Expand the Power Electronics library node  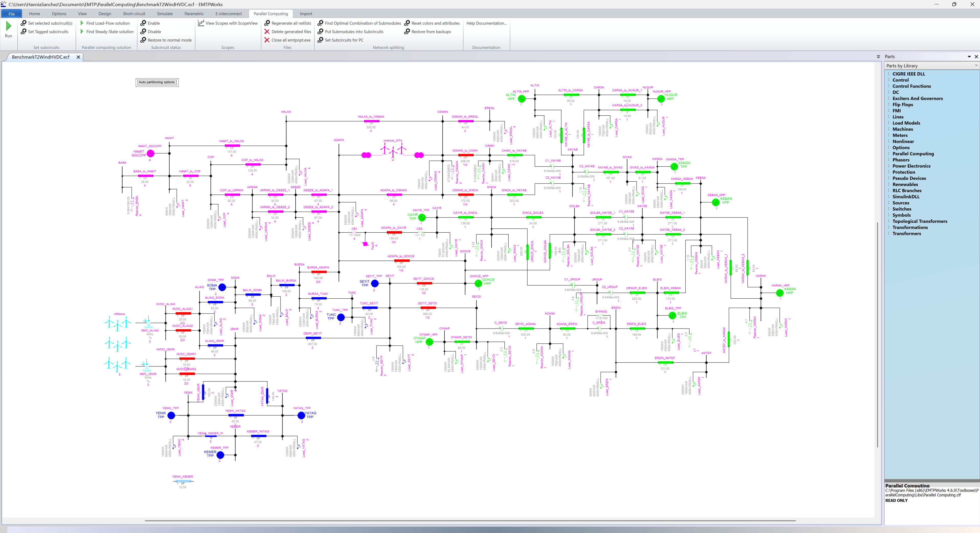[x=889, y=166]
